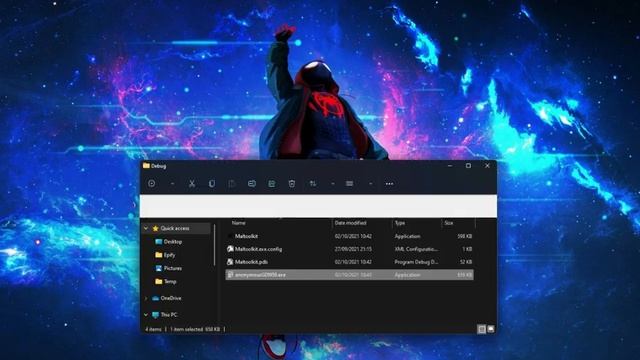Sort by the Type column header
Image resolution: width=640 pixels, height=360 pixels.
point(400,223)
